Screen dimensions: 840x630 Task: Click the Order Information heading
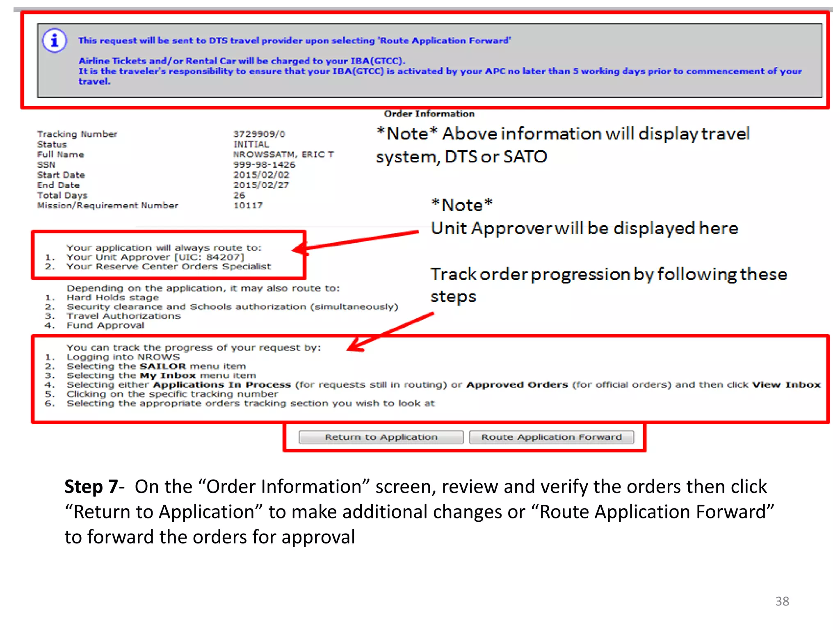pyautogui.click(x=429, y=114)
